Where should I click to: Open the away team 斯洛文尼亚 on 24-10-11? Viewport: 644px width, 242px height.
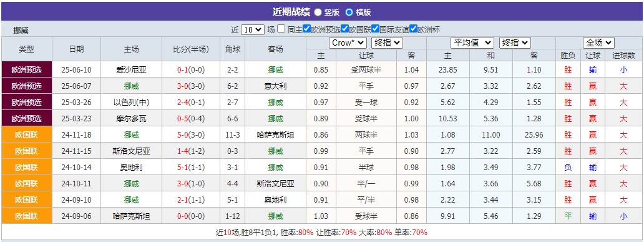(276, 184)
